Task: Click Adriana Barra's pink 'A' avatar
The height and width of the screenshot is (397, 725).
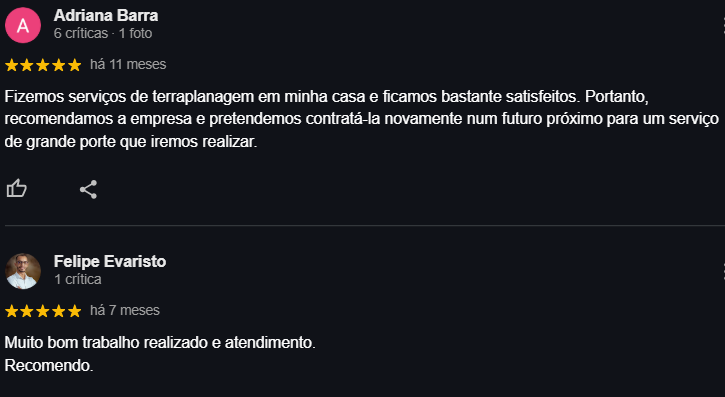Action: pyautogui.click(x=23, y=25)
